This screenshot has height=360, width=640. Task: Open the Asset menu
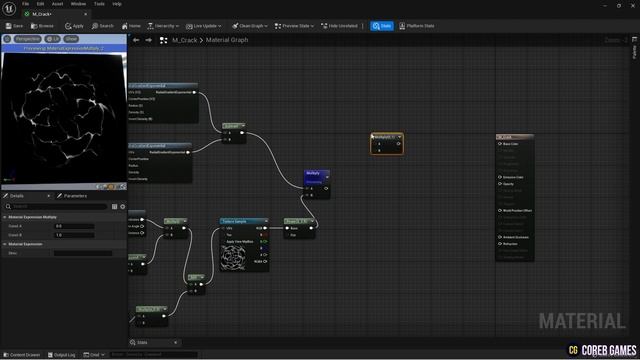pyautogui.click(x=58, y=4)
